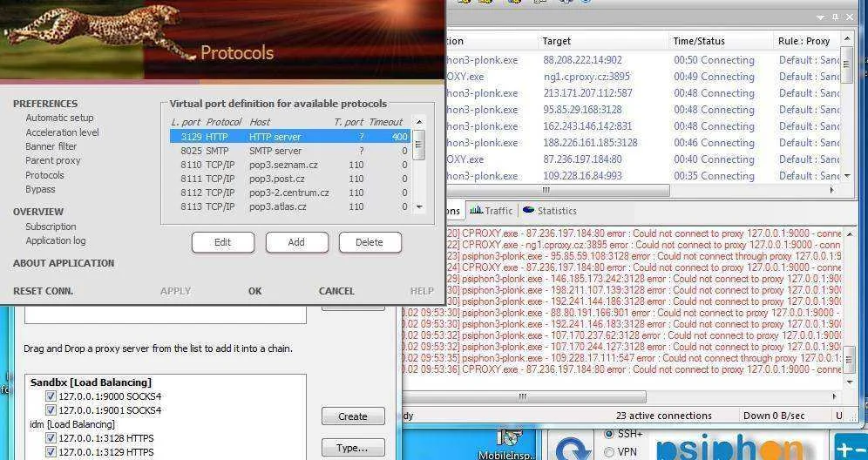The height and width of the screenshot is (460, 868).
Task: Click the Statistics tab pie icon
Action: click(529, 210)
